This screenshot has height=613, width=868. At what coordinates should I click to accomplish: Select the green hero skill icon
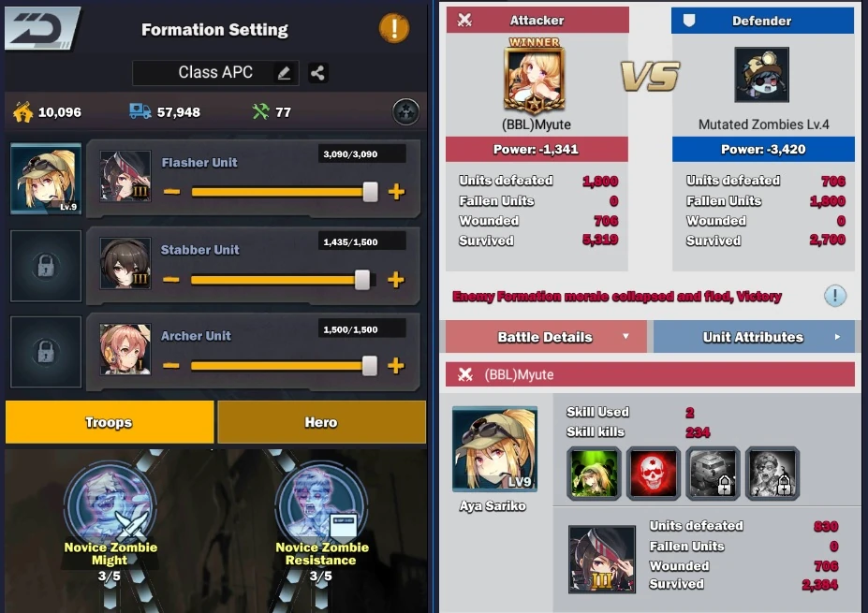pos(594,473)
